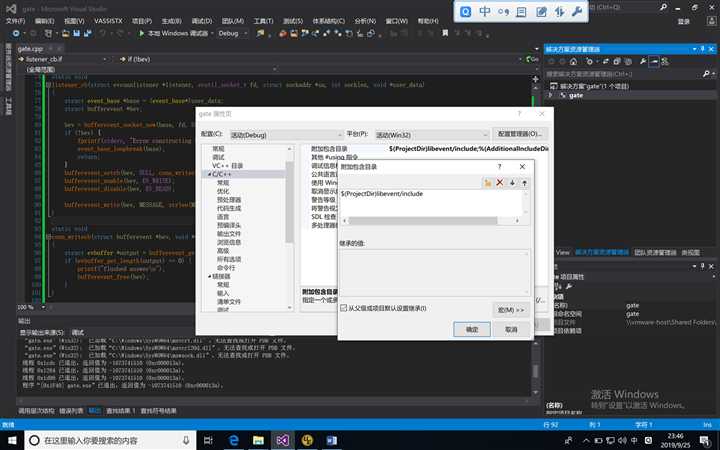Click the navigate backward toolbar icon
The height and width of the screenshot is (450, 720).
point(16,33)
